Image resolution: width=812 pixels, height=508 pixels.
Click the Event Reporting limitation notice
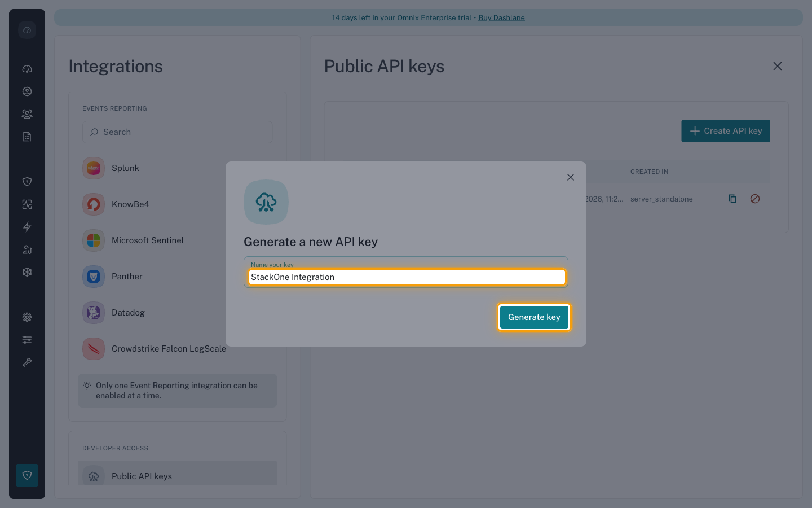coord(178,391)
